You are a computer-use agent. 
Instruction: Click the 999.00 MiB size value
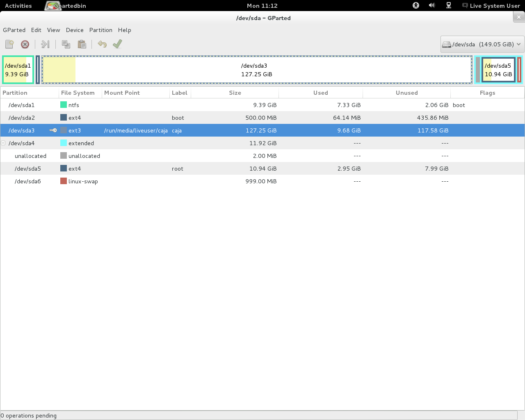(261, 181)
